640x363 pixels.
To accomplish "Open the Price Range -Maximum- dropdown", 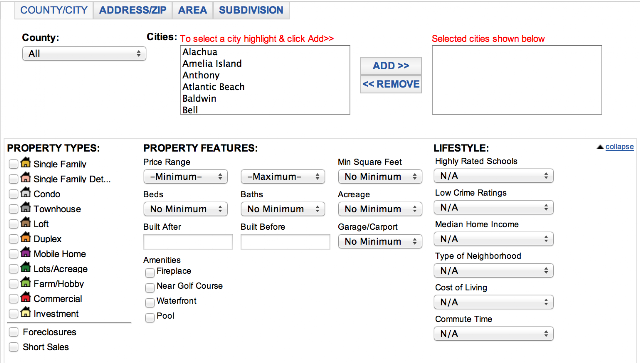I will (x=282, y=177).
